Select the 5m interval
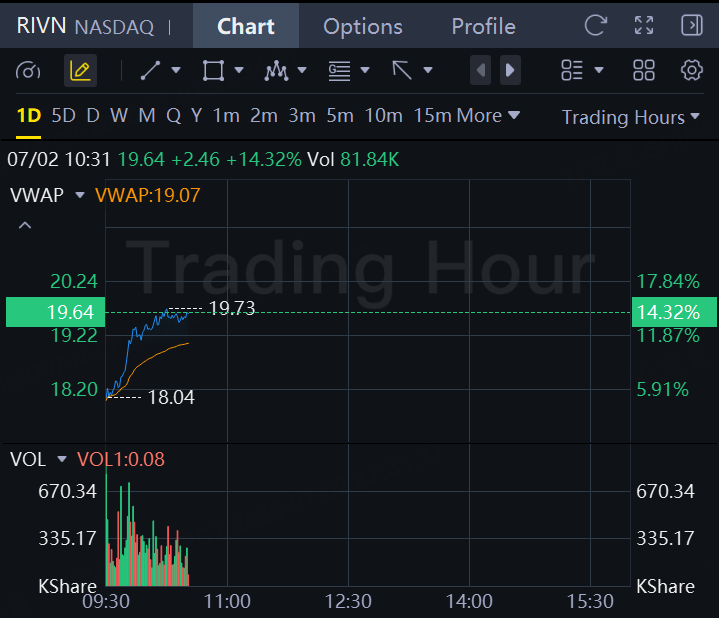719x618 pixels. click(340, 116)
